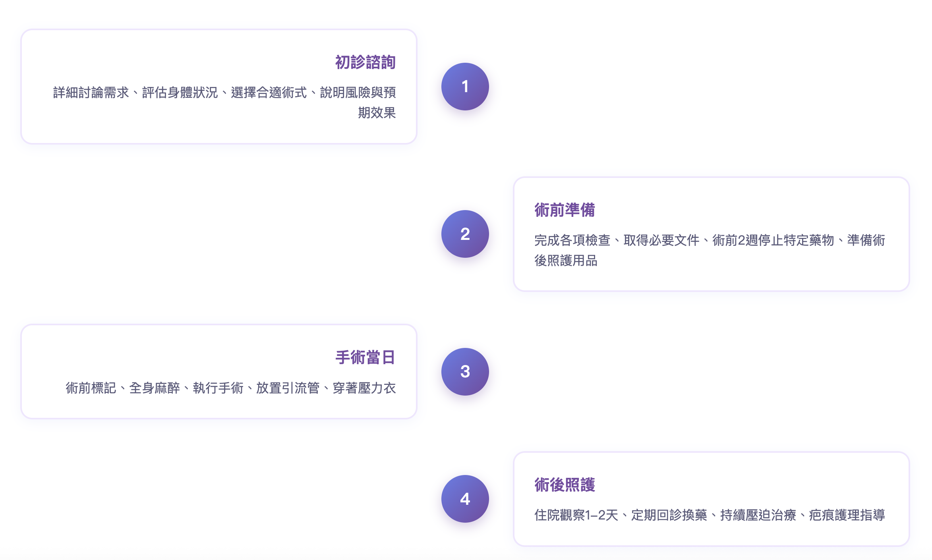The width and height of the screenshot is (932, 560).
Task: Click the phrase 疤痕護理指導
Action: click(x=847, y=516)
